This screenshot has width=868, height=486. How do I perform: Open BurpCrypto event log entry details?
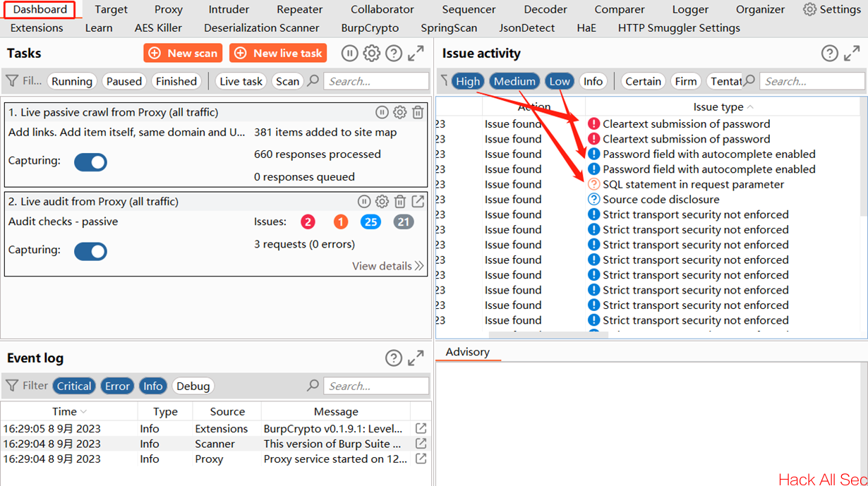point(421,429)
